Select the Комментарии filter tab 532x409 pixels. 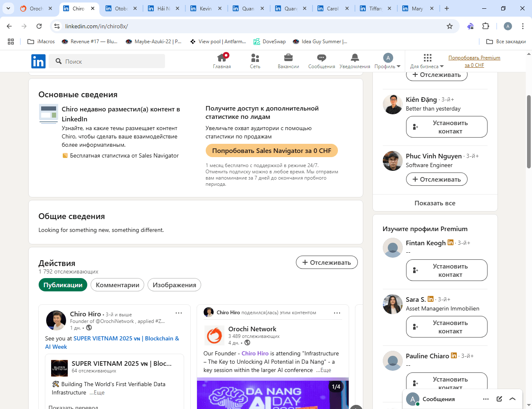(118, 285)
